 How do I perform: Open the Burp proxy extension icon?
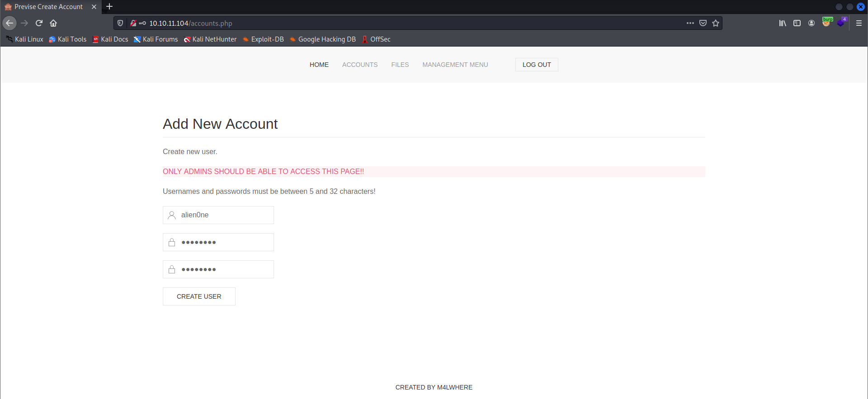tap(826, 23)
